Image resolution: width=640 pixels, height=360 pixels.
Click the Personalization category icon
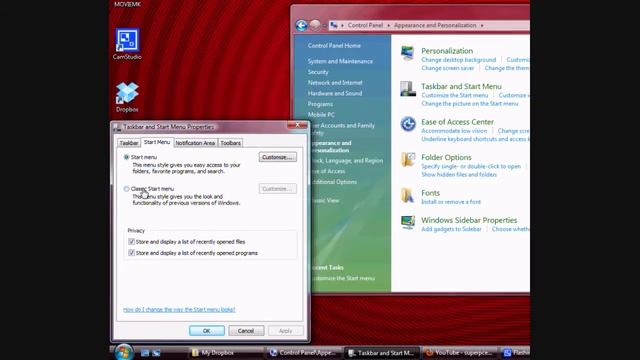(x=407, y=54)
